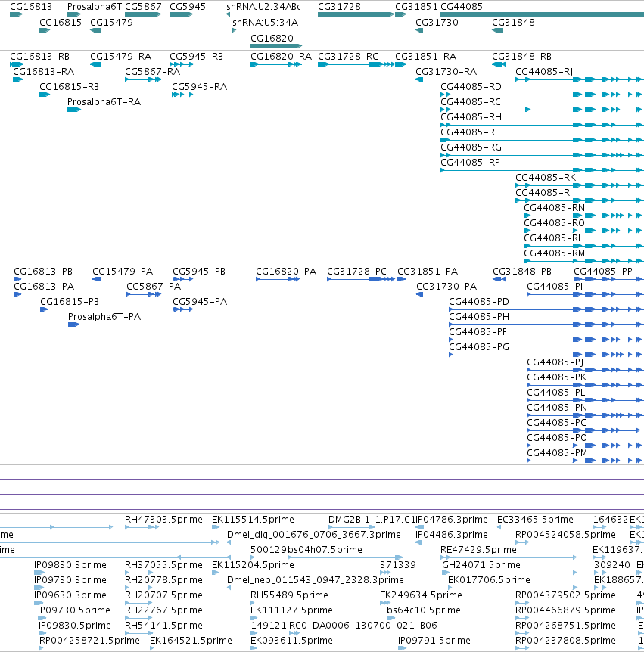Image resolution: width=644 pixels, height=652 pixels.
Task: Select the CG31848 gene label
Action: [513, 23]
